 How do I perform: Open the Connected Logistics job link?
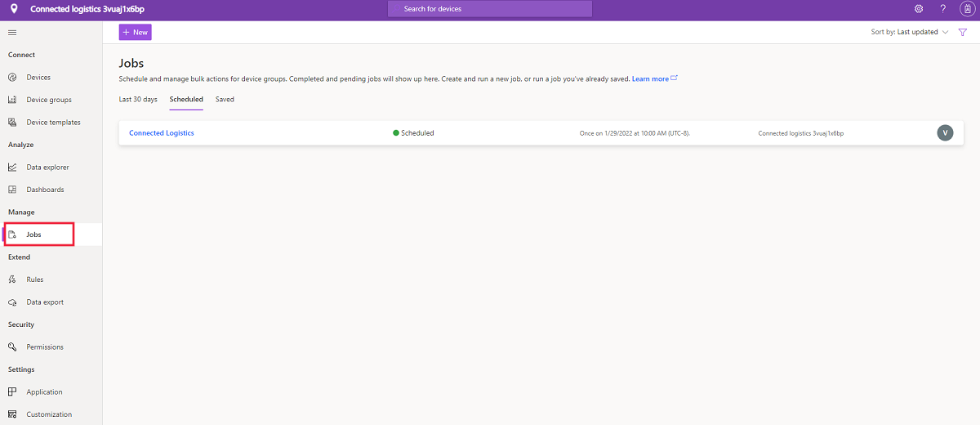[x=162, y=133]
